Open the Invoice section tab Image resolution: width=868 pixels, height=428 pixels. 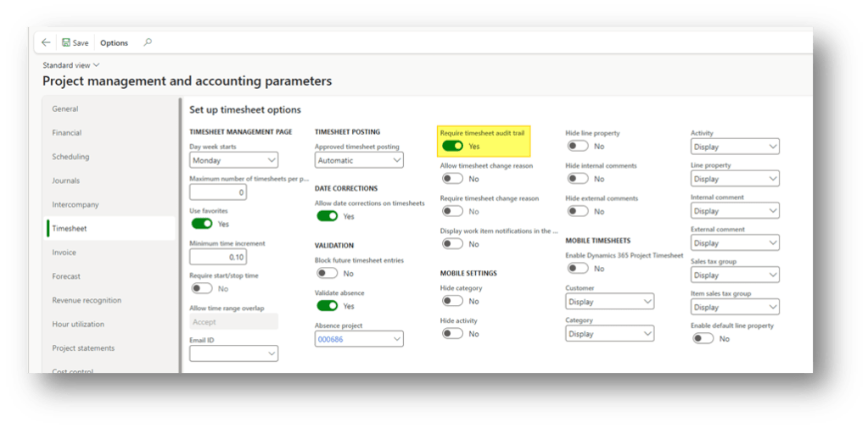click(64, 253)
